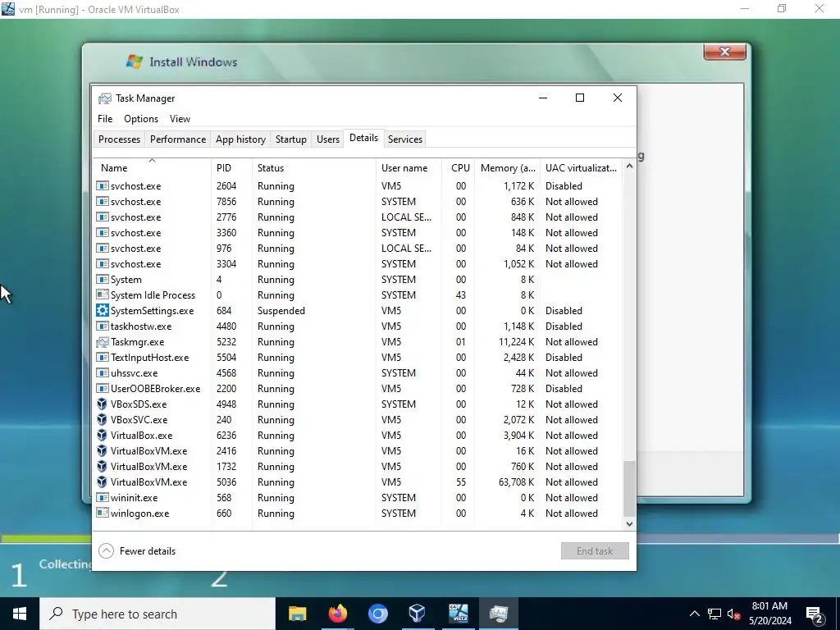This screenshot has height=630, width=840.
Task: Open the File menu
Action: coord(105,118)
